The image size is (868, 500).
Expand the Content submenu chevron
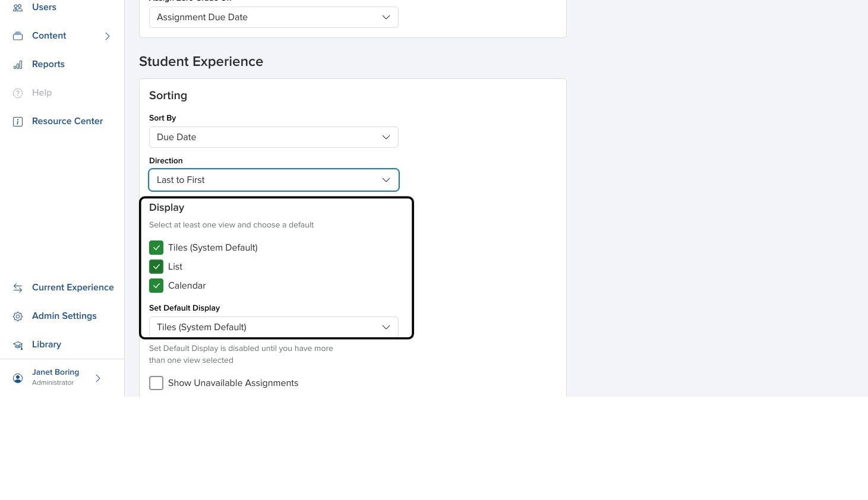tap(108, 36)
